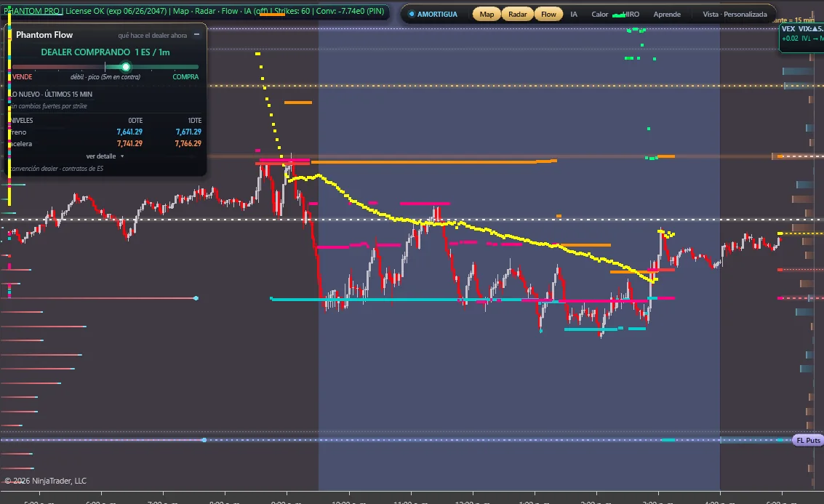824x504 pixels.
Task: Click the 'débil · pico (5m en contra)' note
Action: tap(105, 77)
